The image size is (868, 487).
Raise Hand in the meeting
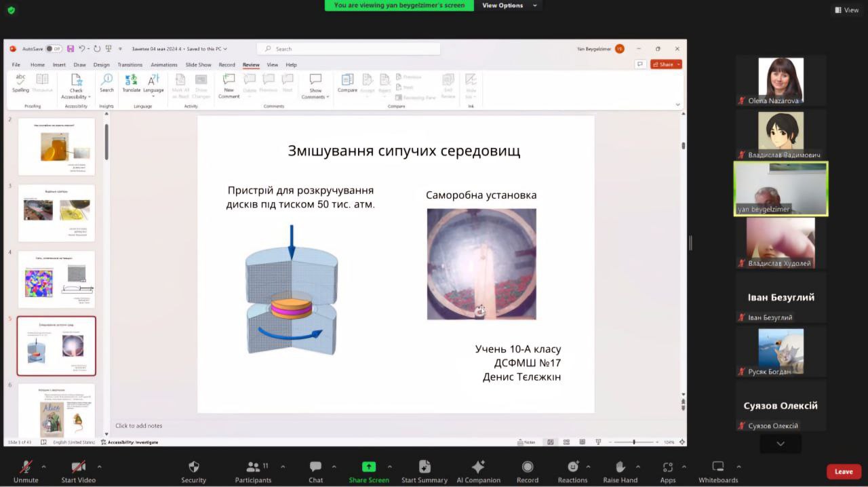pos(620,471)
